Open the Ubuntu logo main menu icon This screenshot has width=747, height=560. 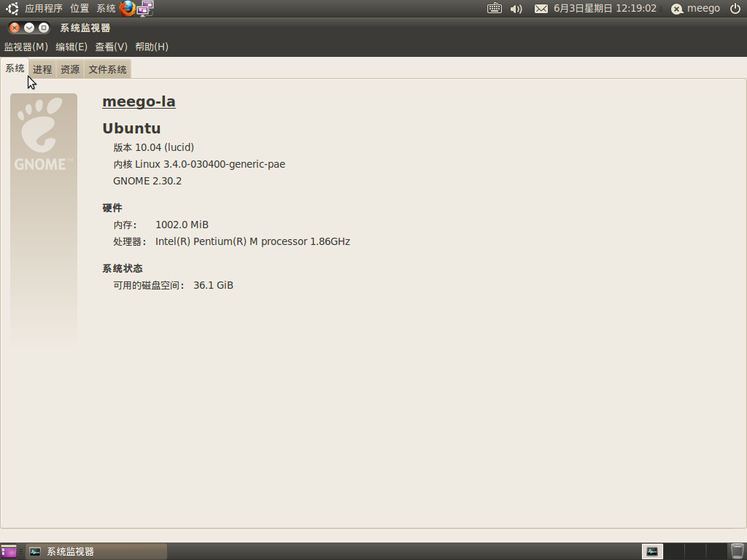point(12,9)
